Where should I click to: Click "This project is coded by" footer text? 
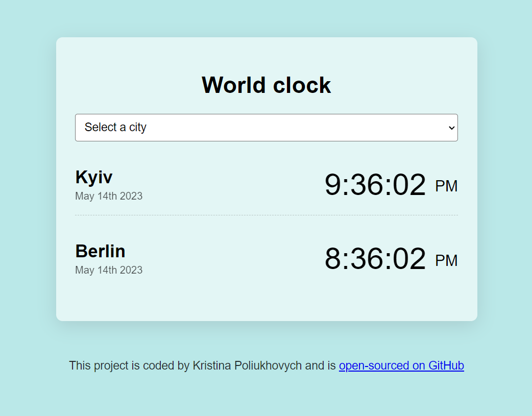click(x=129, y=365)
